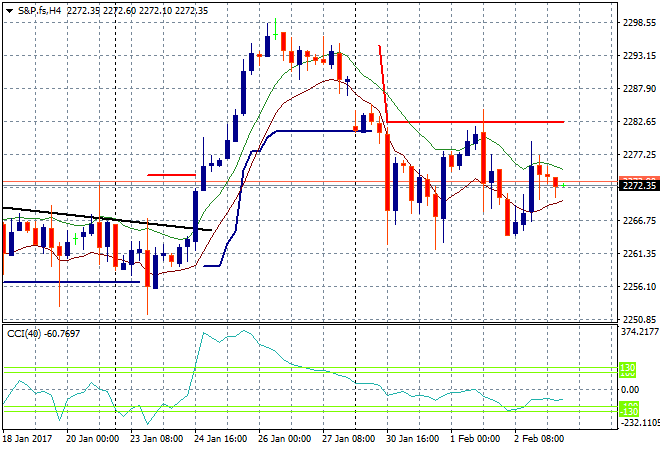
Task: Select the steep red diagonal line near 30 Jan
Action: (x=383, y=83)
